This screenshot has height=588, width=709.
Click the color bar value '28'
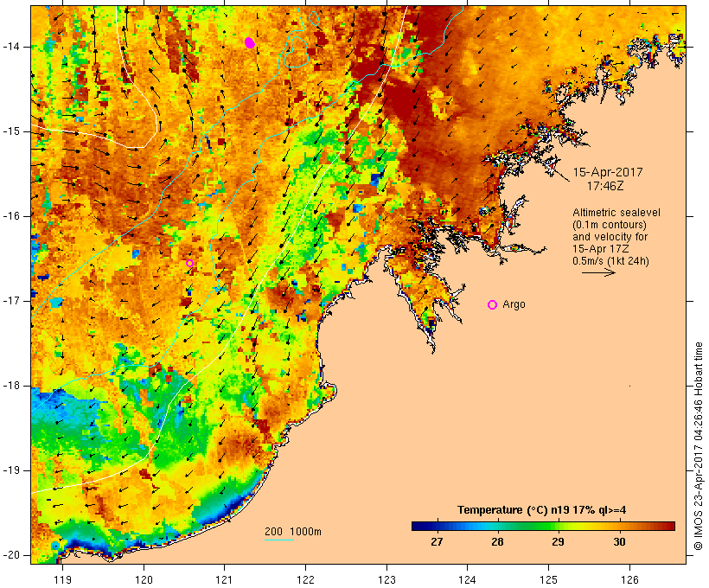(497, 542)
